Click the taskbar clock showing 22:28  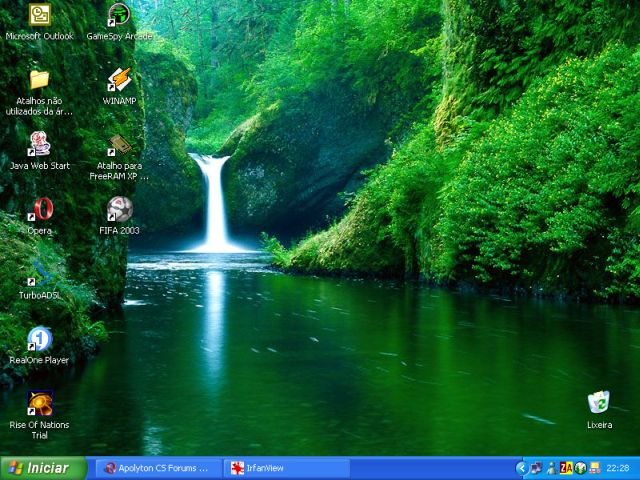coord(618,468)
